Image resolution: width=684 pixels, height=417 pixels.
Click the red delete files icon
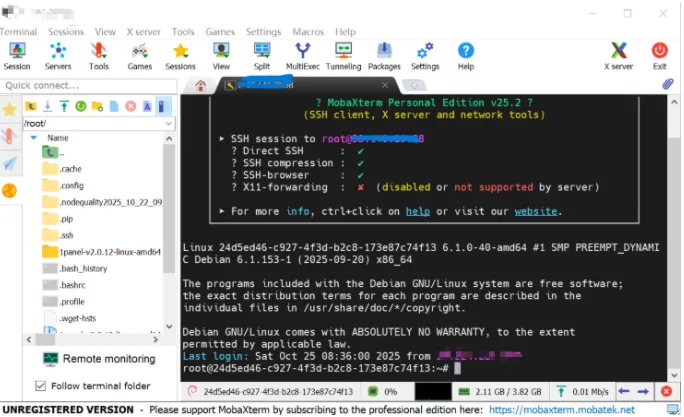(130, 106)
